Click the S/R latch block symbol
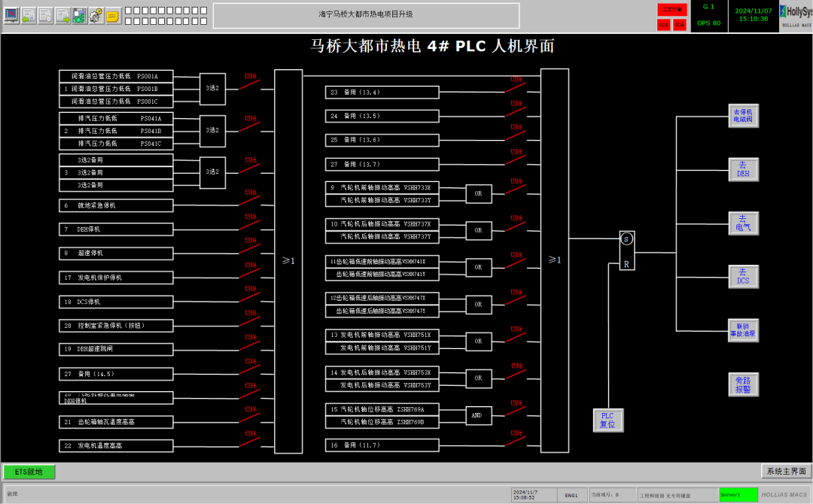The width and height of the screenshot is (813, 504). point(627,250)
